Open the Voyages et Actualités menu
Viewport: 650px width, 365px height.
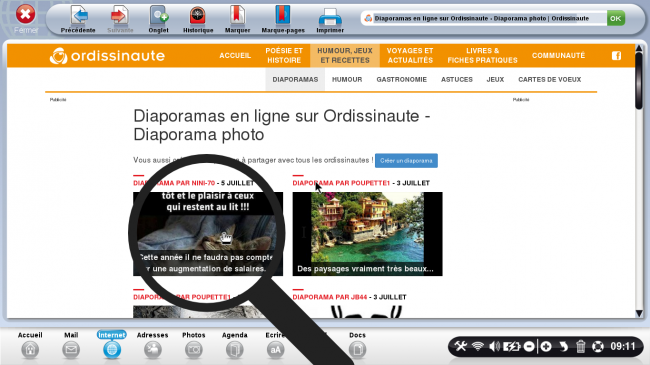point(410,56)
